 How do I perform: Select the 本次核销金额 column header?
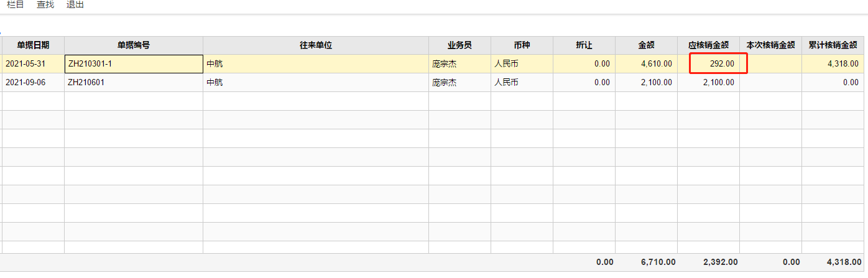(x=770, y=45)
